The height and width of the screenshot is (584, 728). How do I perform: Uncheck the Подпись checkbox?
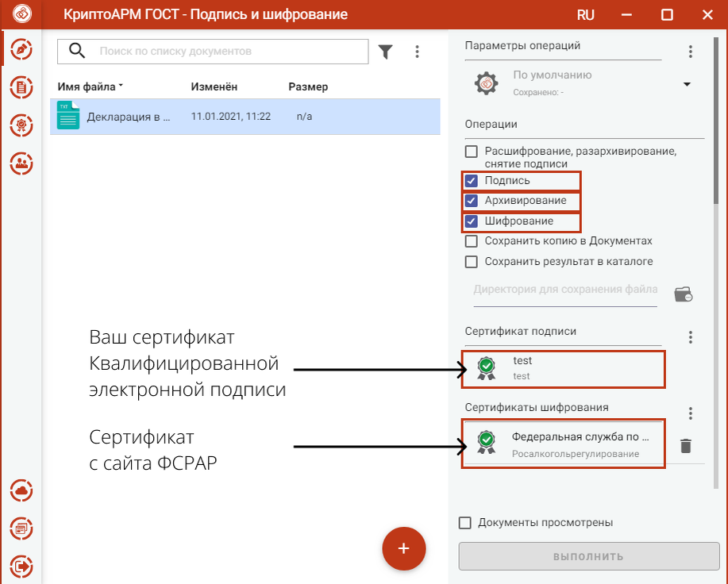click(x=472, y=180)
